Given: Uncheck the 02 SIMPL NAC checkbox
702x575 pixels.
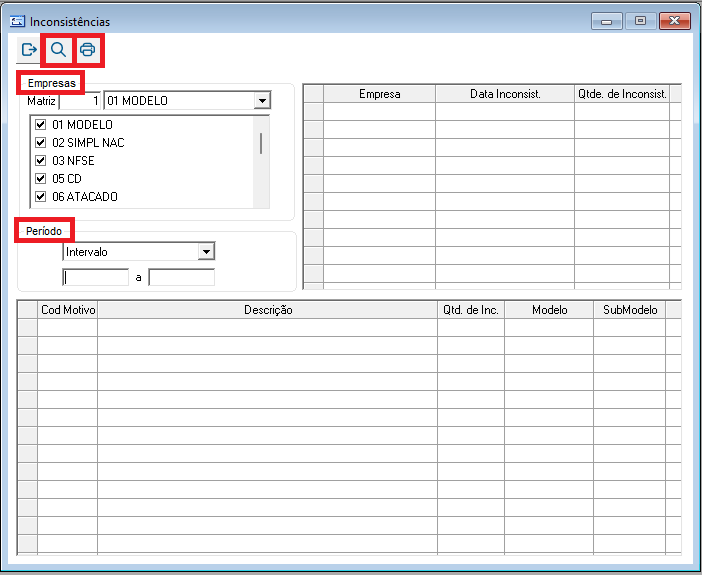Looking at the screenshot, I should coord(41,142).
